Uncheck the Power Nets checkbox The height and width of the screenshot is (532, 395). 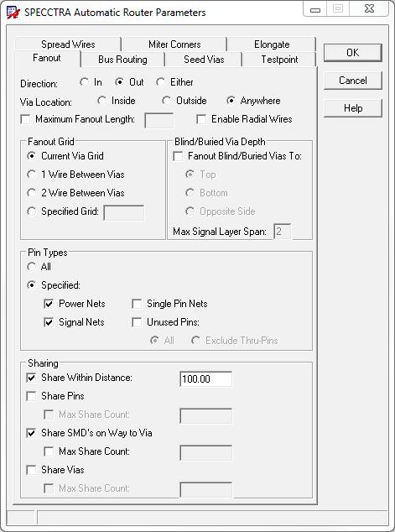49,304
